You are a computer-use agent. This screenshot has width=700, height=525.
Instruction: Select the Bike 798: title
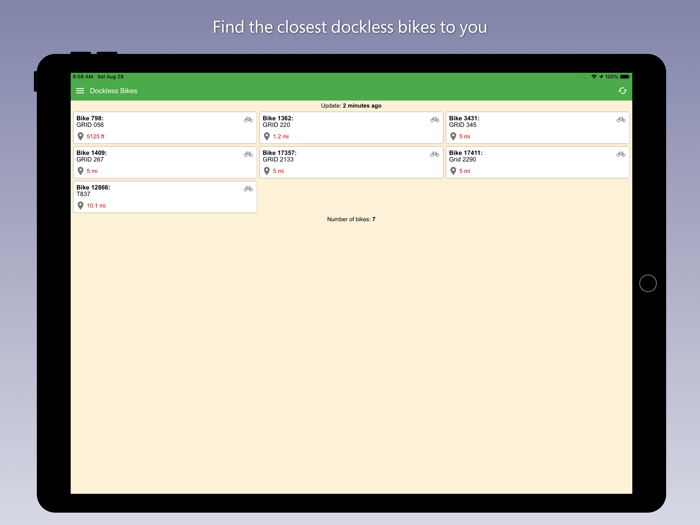coord(90,118)
